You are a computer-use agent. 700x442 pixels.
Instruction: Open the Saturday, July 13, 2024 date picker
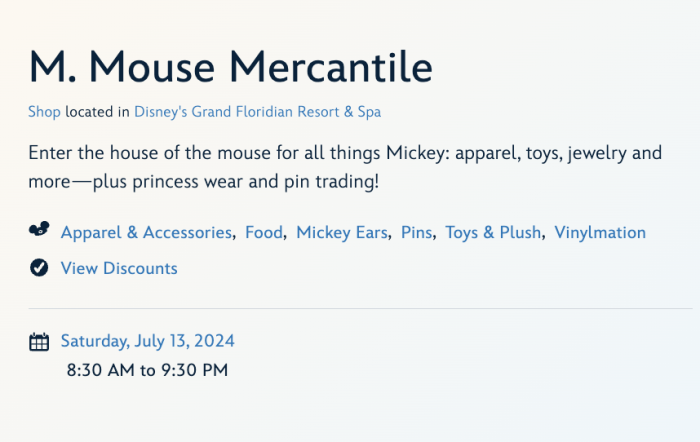click(x=148, y=341)
